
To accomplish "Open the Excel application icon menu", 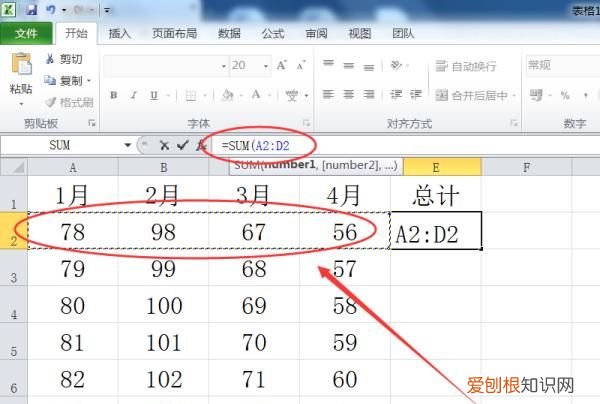I will [8, 9].
